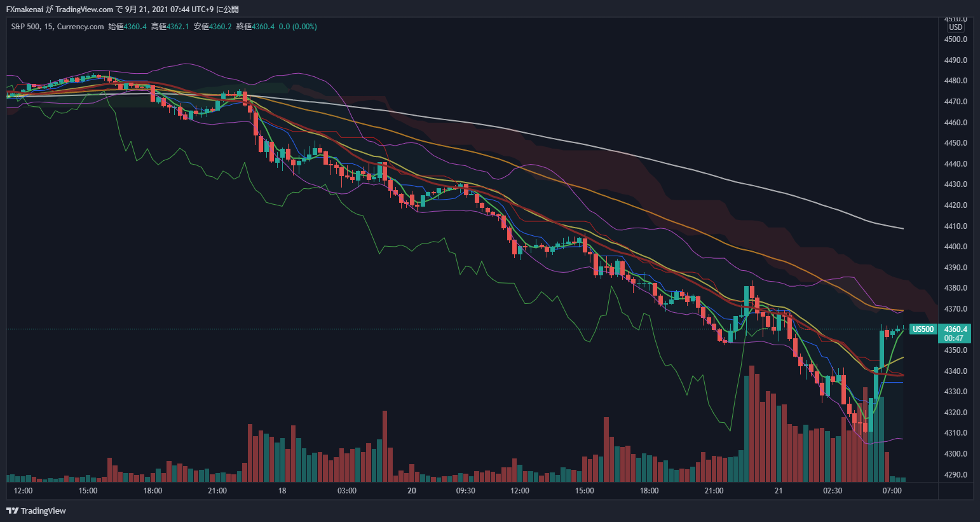The image size is (980, 522).
Task: Click the 4400.0 price axis label
Action: tap(956, 247)
